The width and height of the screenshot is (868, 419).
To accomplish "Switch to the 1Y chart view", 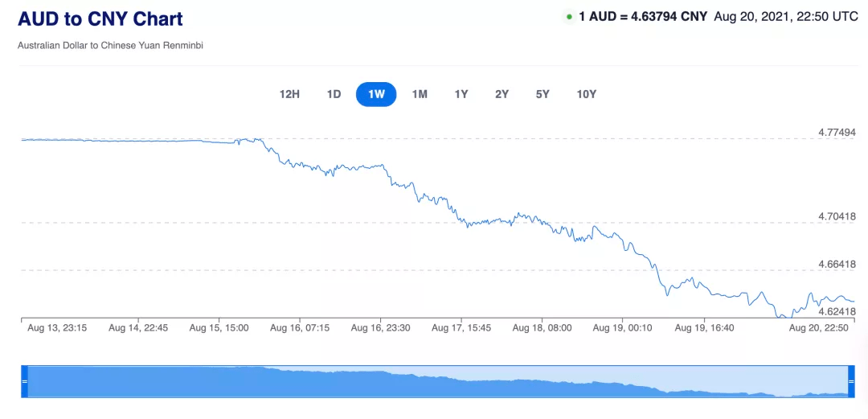I will pos(461,94).
